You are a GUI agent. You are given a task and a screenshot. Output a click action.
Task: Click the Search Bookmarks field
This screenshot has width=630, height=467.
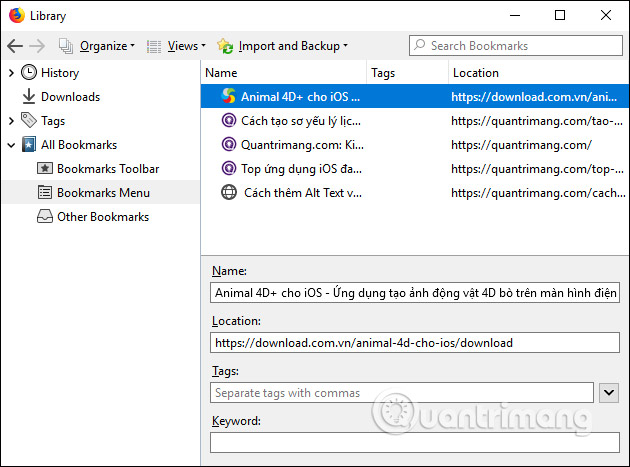tap(514, 46)
